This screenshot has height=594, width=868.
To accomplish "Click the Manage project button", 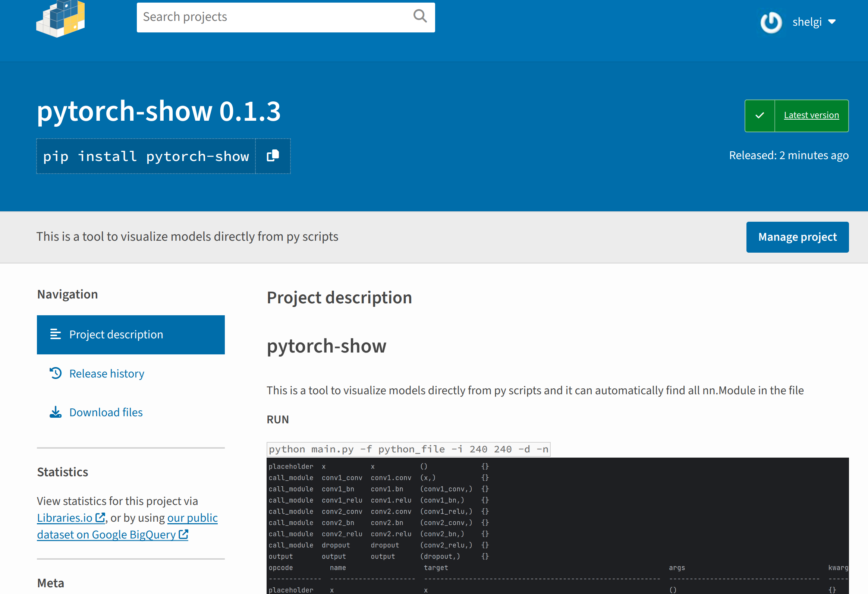I will (x=798, y=237).
